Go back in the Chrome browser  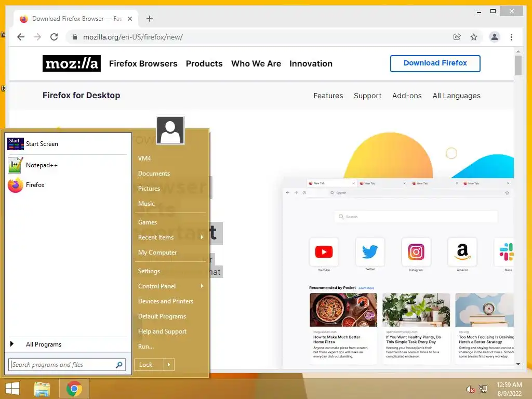21,37
